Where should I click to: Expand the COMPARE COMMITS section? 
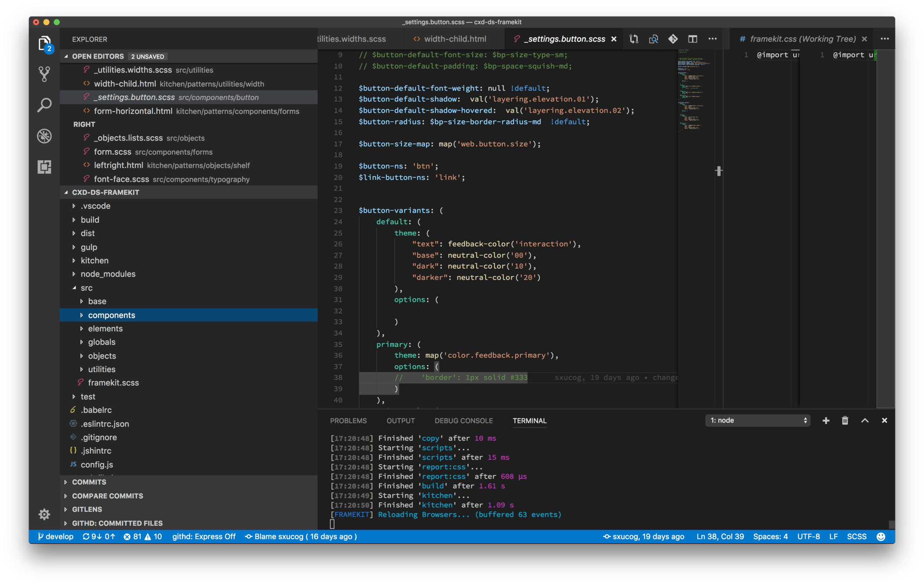107,496
